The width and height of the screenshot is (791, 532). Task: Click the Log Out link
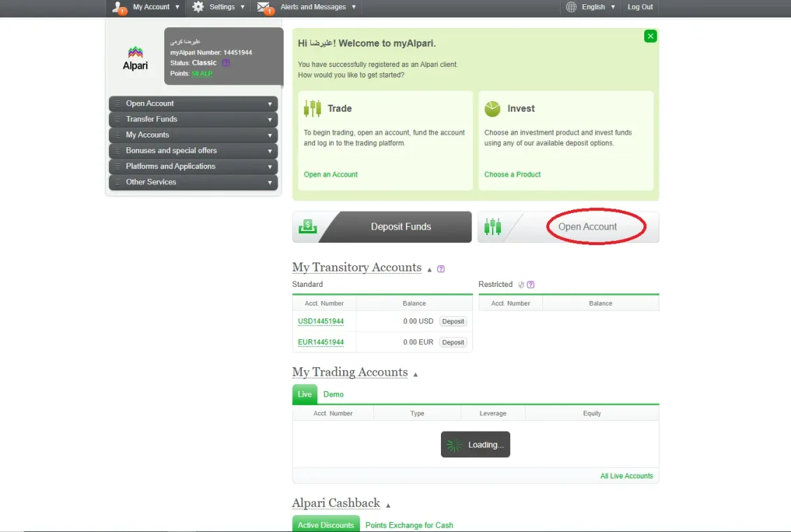[x=640, y=7]
